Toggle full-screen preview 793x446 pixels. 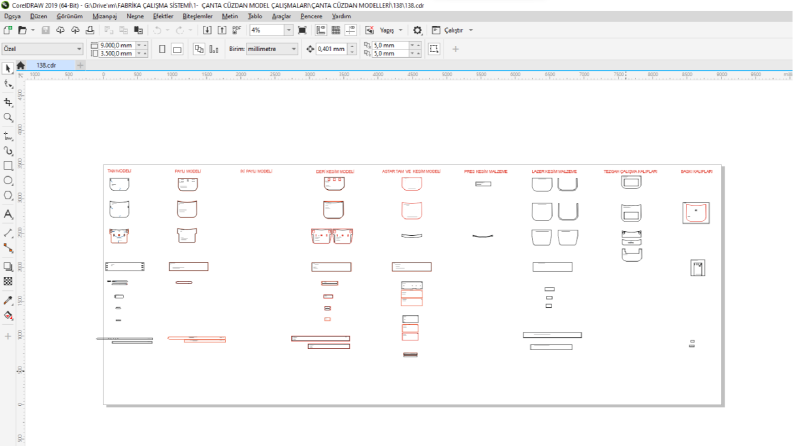tap(302, 30)
